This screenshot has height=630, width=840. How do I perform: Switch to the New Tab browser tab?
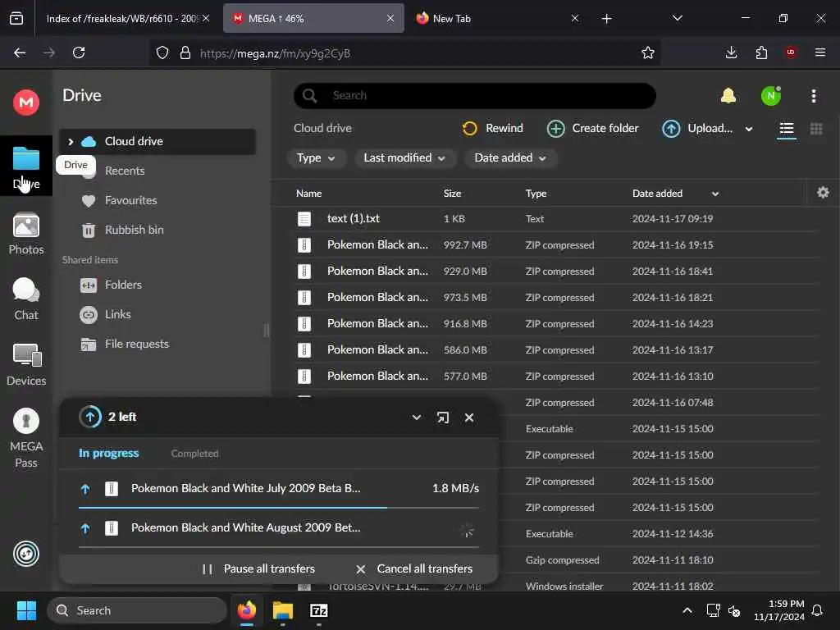(x=496, y=19)
